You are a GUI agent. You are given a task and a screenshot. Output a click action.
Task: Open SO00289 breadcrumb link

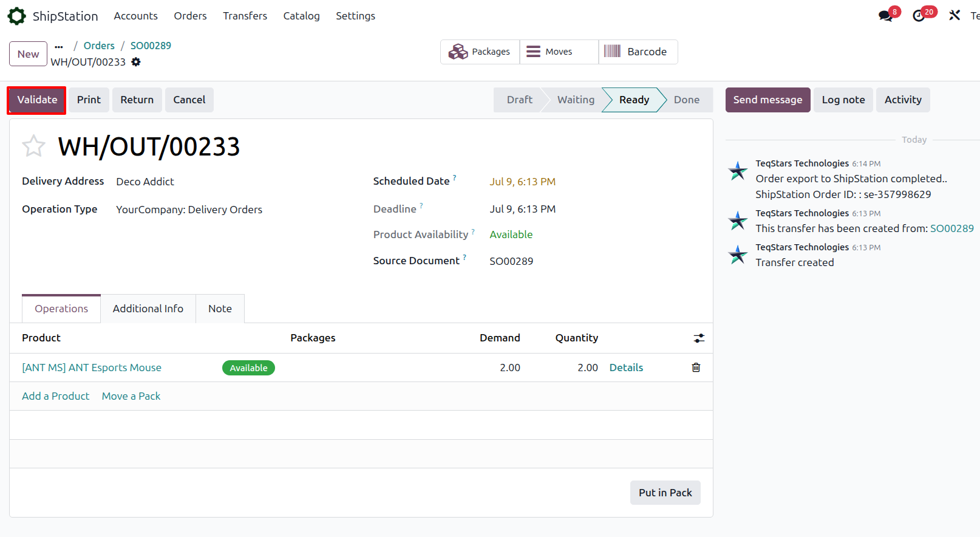pyautogui.click(x=151, y=46)
